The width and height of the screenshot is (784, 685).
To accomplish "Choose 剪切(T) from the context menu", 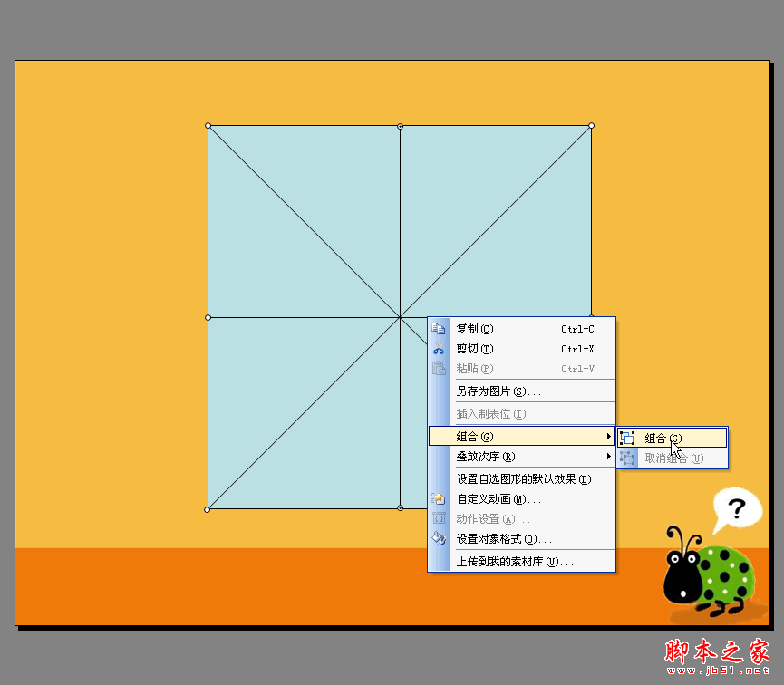I will coord(522,349).
